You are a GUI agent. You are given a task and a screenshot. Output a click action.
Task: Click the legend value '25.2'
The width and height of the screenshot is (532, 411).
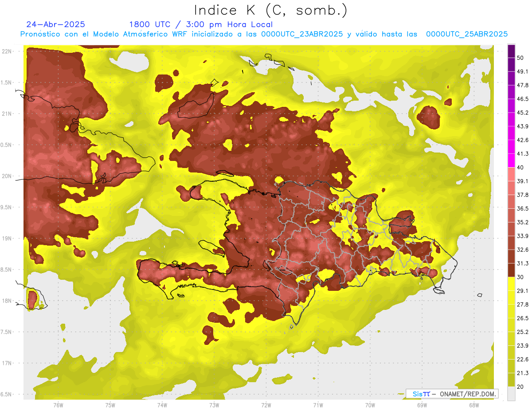coord(522,332)
